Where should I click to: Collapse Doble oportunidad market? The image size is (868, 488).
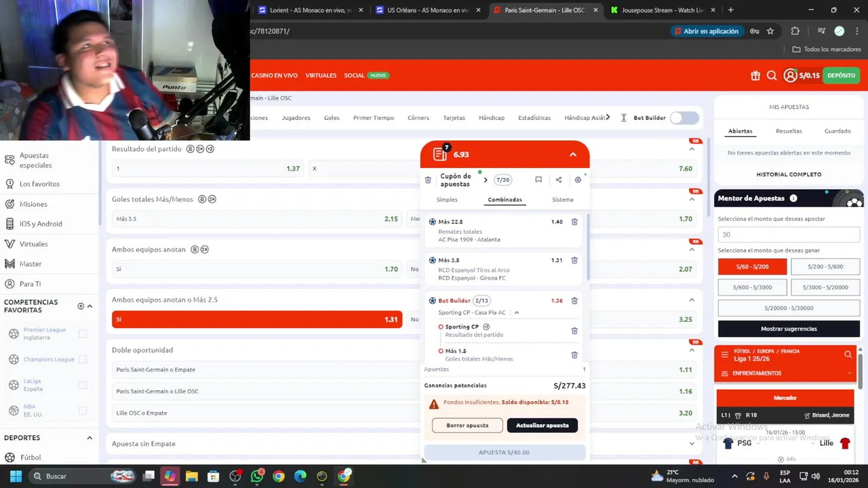[x=692, y=350]
